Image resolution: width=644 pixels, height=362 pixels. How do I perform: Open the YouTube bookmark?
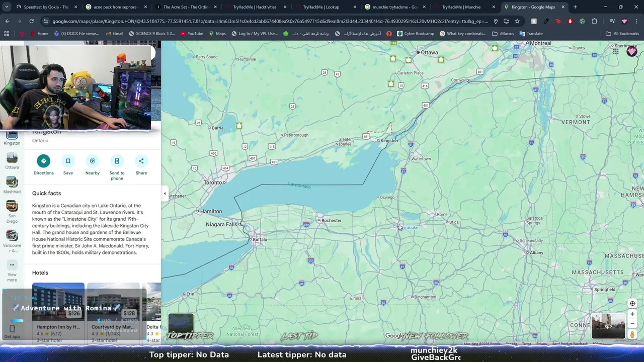point(192,34)
